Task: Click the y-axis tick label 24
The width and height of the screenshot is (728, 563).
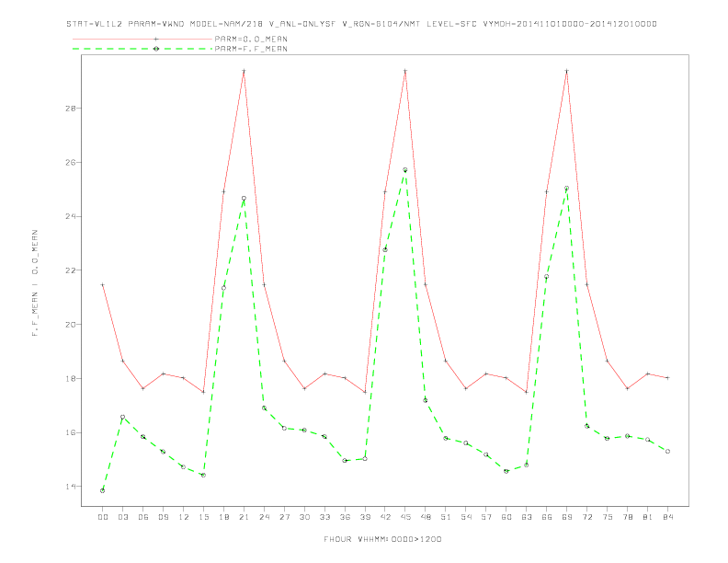Action: tap(71, 216)
